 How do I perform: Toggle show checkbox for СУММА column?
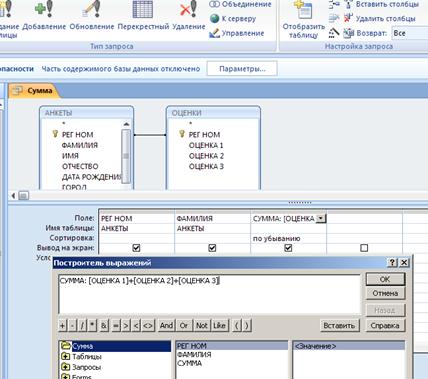(288, 248)
